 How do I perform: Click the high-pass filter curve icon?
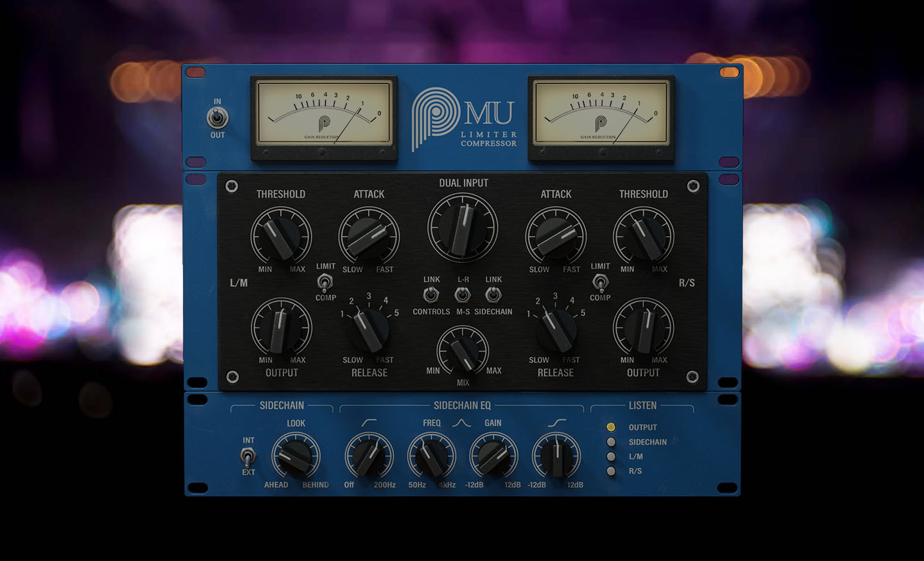tap(369, 423)
